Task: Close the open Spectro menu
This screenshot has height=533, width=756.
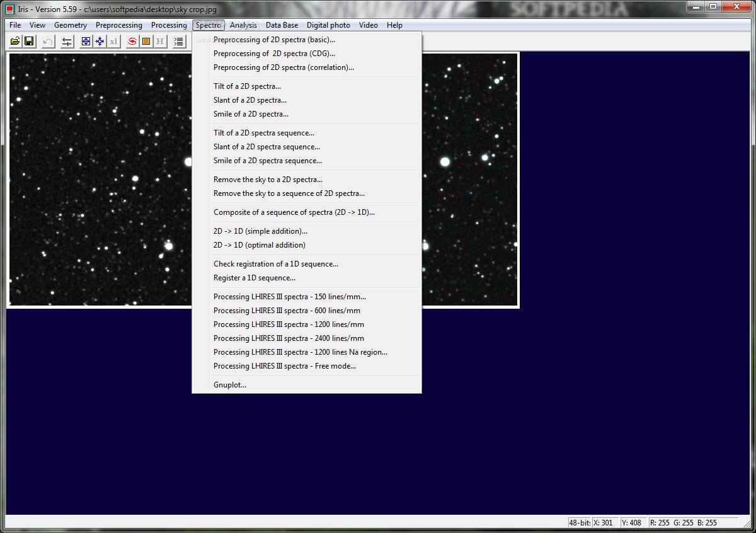Action: point(209,25)
